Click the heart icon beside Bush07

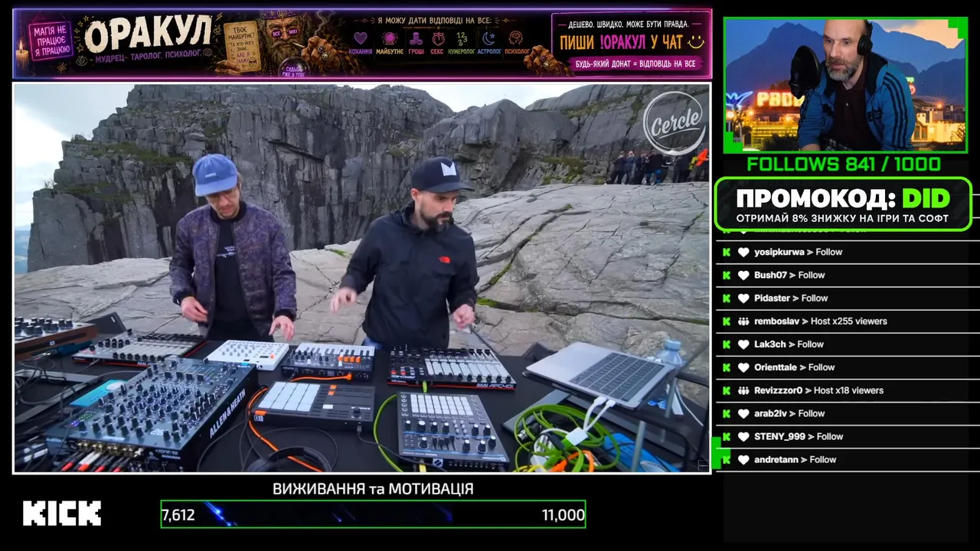click(x=743, y=275)
